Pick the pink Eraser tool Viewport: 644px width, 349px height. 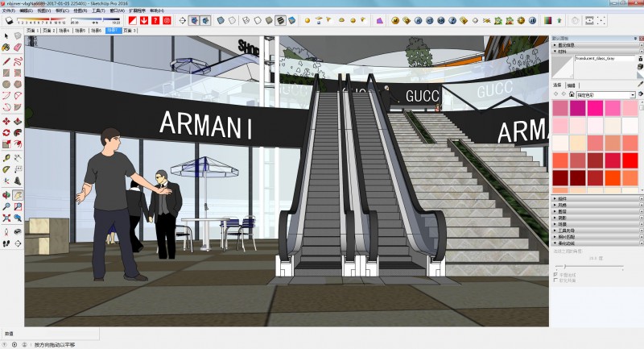pos(18,48)
